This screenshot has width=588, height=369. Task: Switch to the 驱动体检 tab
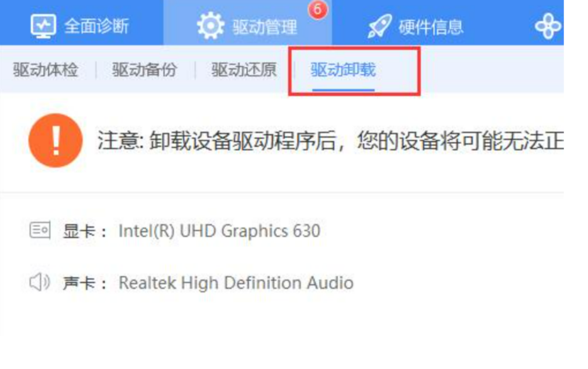46,70
